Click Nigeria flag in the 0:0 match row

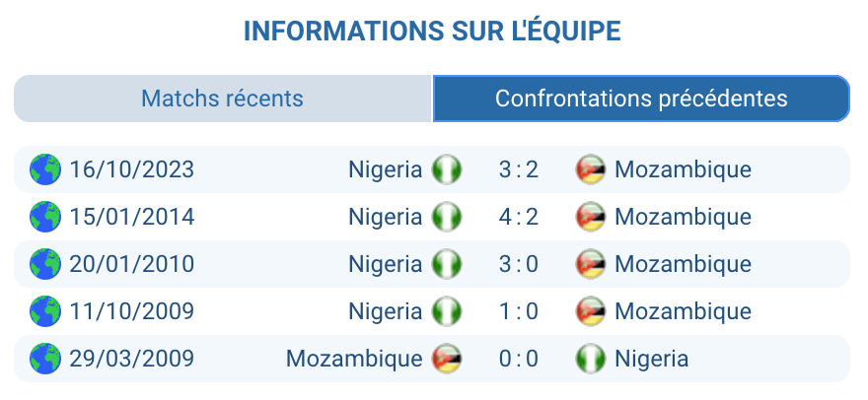pos(590,359)
